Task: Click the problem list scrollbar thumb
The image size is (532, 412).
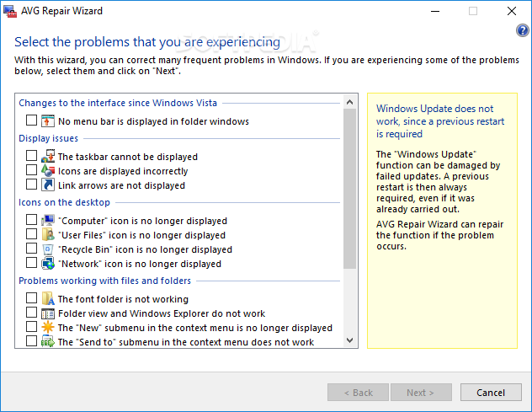Action: click(x=350, y=189)
